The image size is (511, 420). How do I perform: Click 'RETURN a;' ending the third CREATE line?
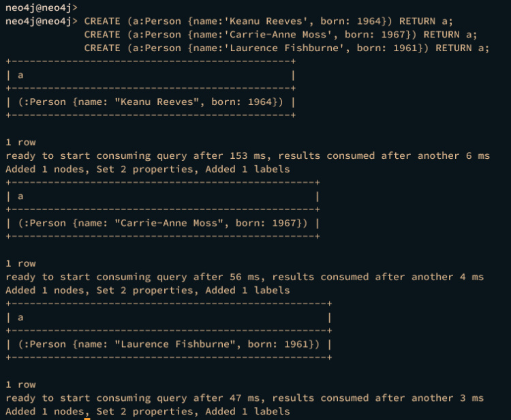coord(462,48)
